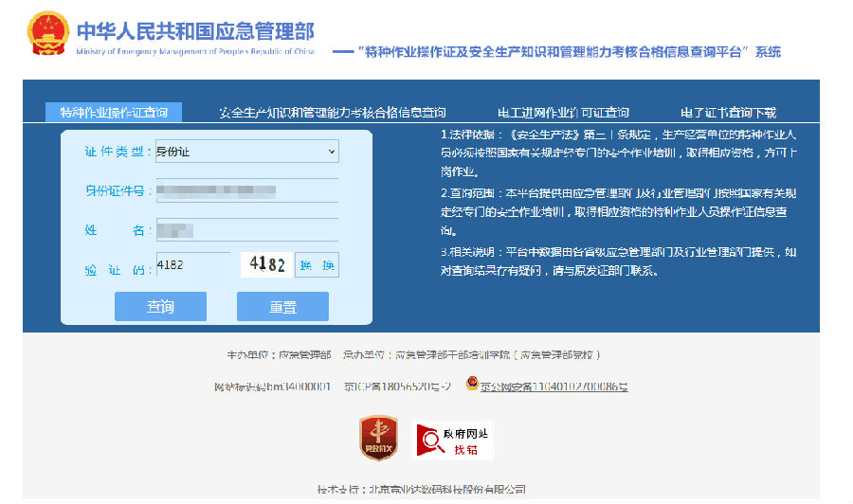Focus the 身份证件号 input field

point(246,190)
